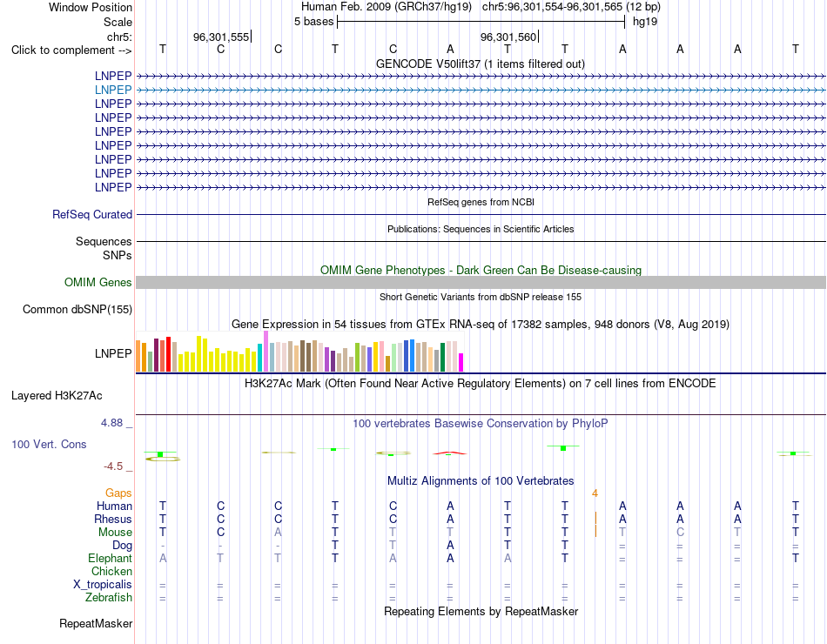This screenshot has width=827, height=644.
Task: Click the 4.88 conservation upper limit value
Action: [111, 422]
